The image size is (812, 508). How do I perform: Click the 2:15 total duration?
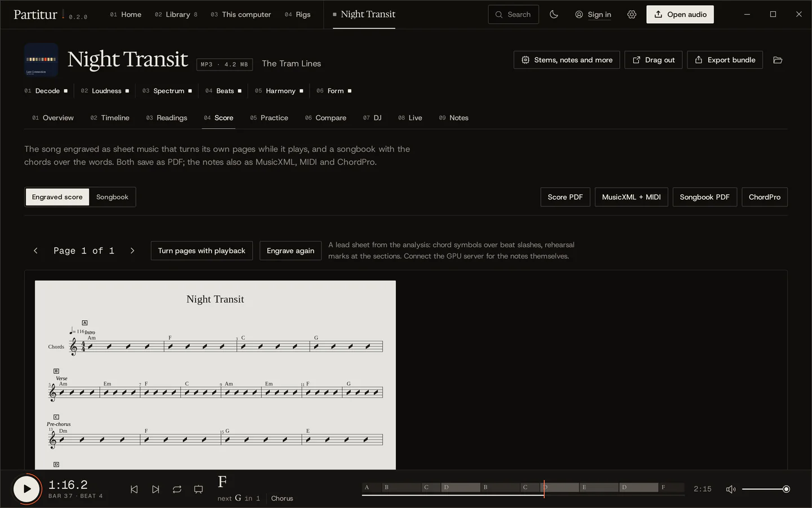[703, 489]
